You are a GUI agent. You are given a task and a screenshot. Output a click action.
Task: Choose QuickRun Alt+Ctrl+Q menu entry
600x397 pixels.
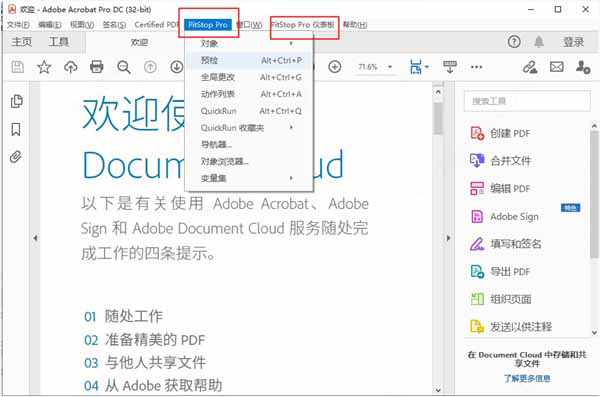pyautogui.click(x=248, y=111)
